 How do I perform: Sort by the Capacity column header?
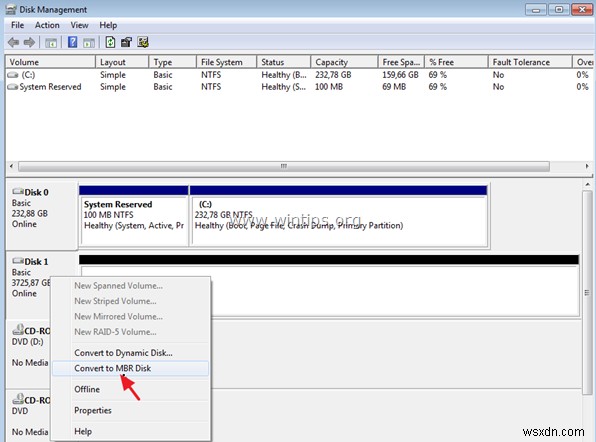(x=344, y=62)
